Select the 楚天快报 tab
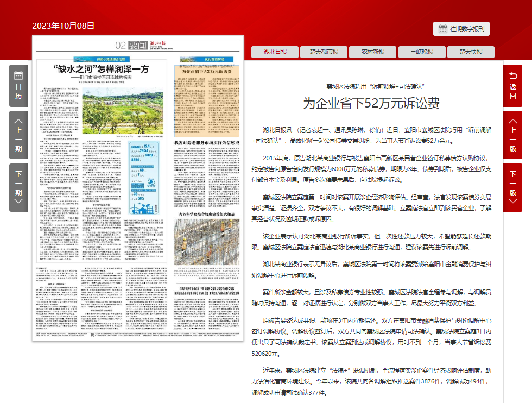The height and width of the screenshot is (403, 532). (471, 52)
